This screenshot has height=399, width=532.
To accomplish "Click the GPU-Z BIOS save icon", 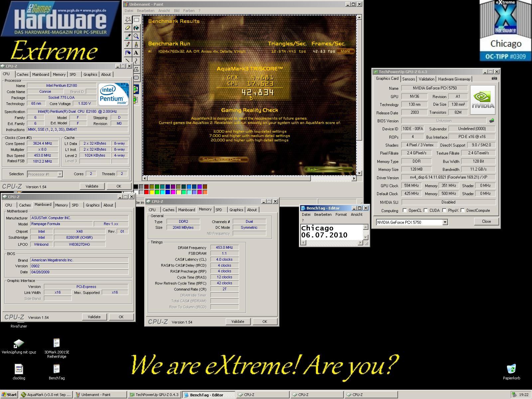I will [492, 120].
